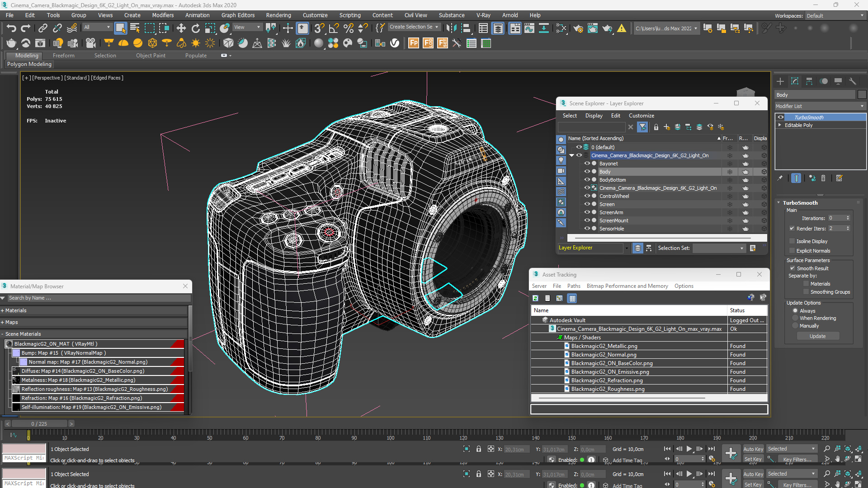Click the Body object color swatch
The width and height of the screenshot is (868, 488).
click(x=862, y=95)
